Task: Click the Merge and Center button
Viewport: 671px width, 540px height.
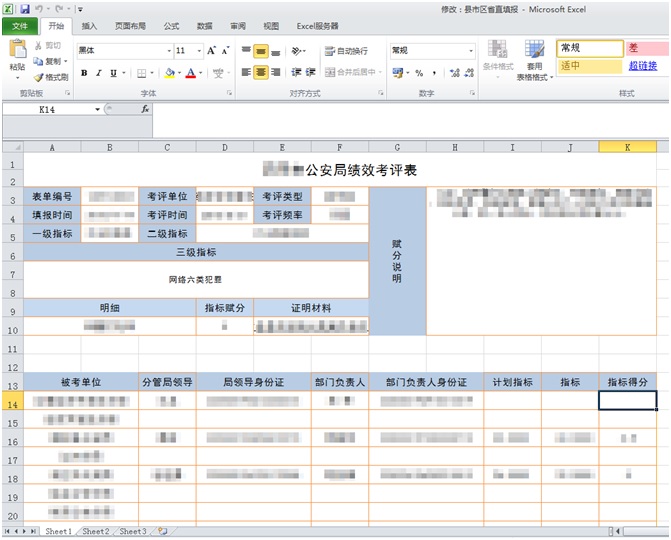Action: pyautogui.click(x=350, y=73)
